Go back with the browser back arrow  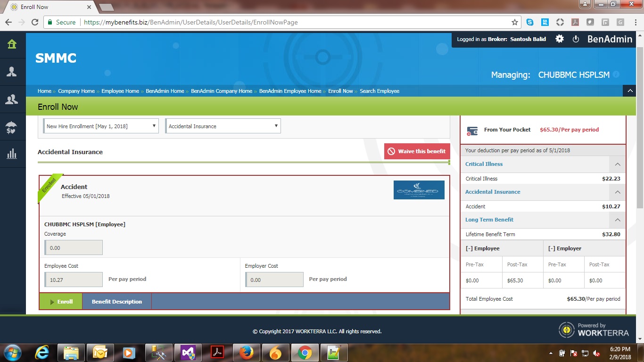[x=8, y=22]
